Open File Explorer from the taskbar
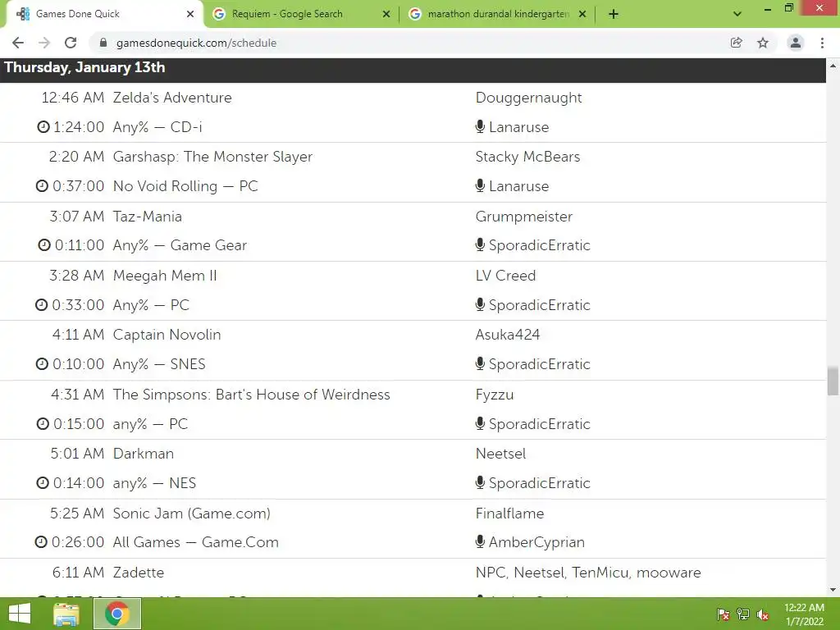Screen dimensions: 840x630 click(x=66, y=614)
